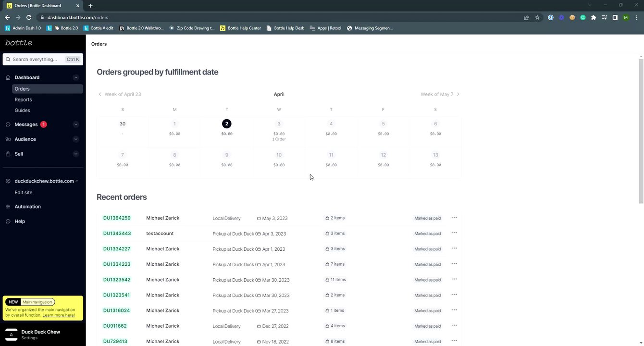Open more options for order DU1316024
This screenshot has width=644, height=346.
(x=454, y=310)
